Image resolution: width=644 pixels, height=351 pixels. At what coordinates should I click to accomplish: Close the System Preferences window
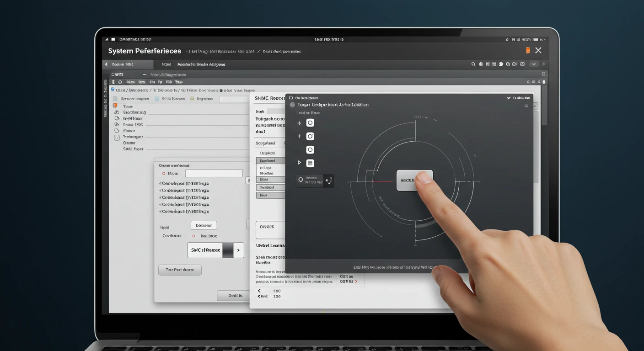[x=538, y=51]
